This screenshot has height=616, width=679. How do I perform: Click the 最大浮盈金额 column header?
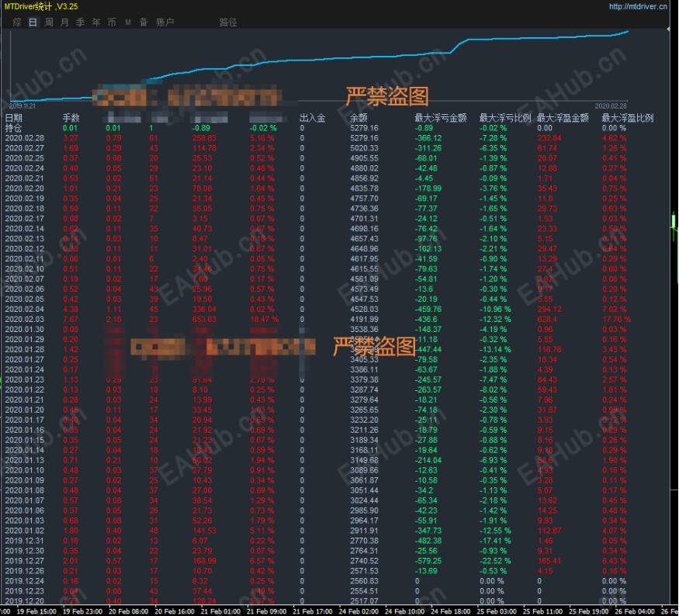(563, 118)
